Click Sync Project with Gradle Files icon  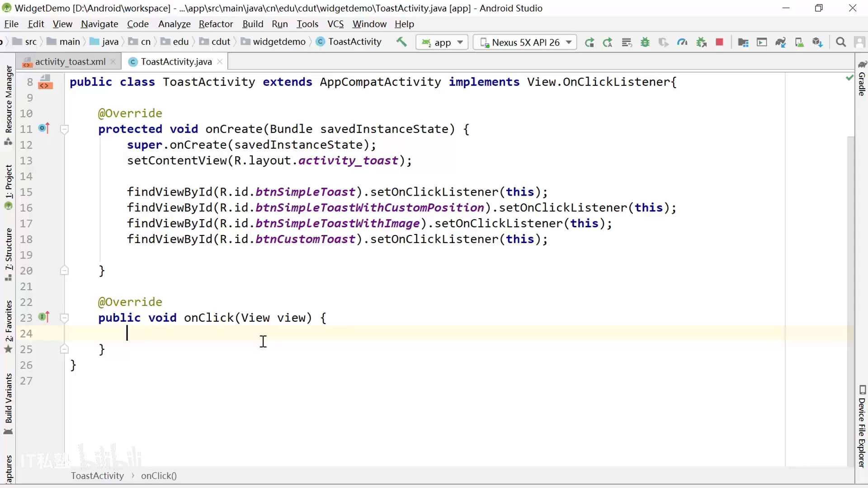point(781,42)
